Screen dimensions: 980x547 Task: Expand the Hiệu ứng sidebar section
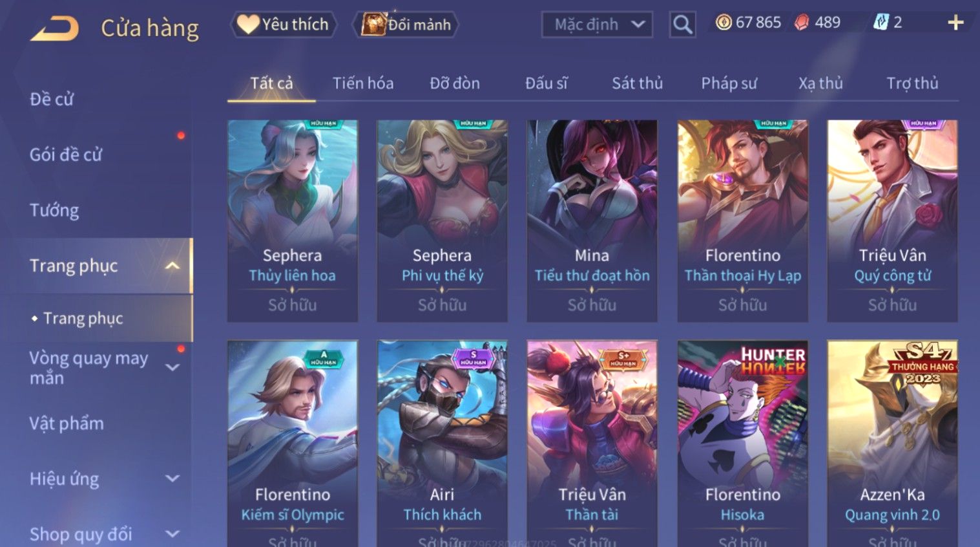tap(172, 478)
